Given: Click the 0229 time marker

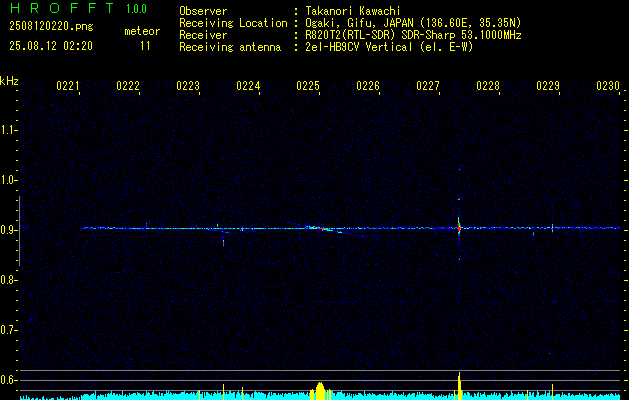Looking at the screenshot, I should [548, 86].
